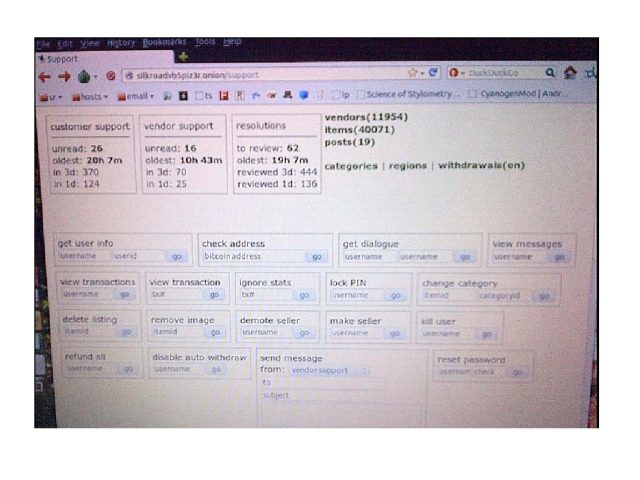Open the search engine dropdown arrow
The height and width of the screenshot is (480, 640).
pyautogui.click(x=463, y=73)
